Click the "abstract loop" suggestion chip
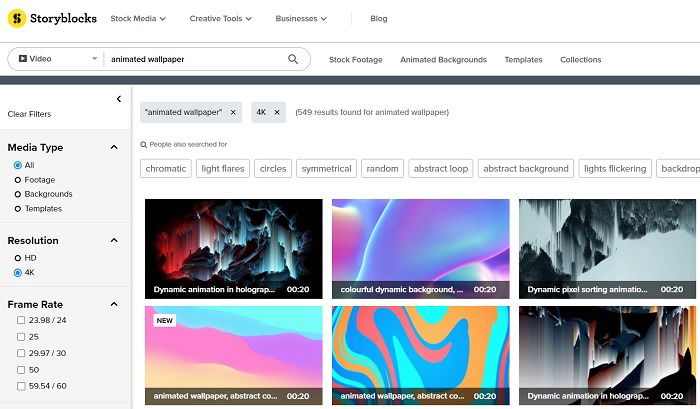The width and height of the screenshot is (700, 409). [x=441, y=169]
